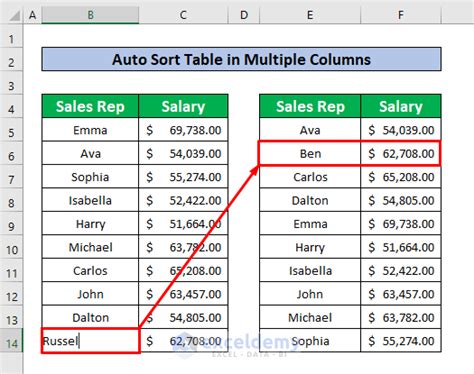Click the title cell 'Auto Sort Table in Multiple Columns'
The image size is (474, 374).
tap(241, 59)
